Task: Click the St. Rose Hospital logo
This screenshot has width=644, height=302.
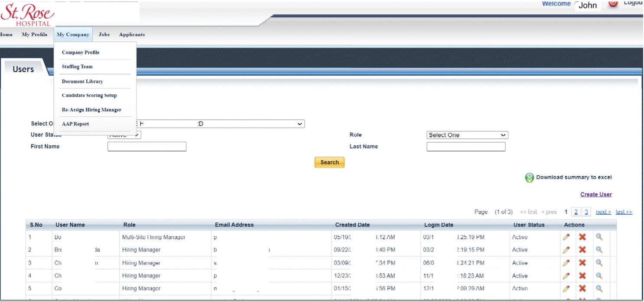Action: 28,13
